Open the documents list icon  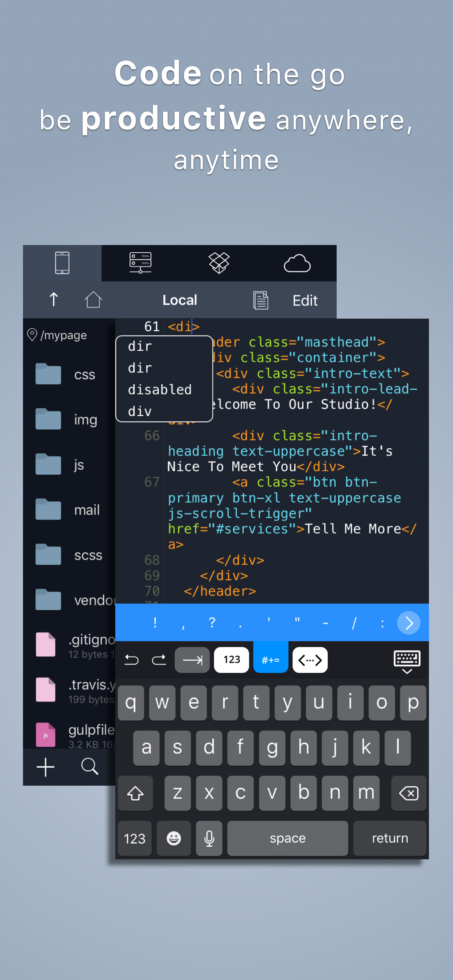tap(261, 300)
